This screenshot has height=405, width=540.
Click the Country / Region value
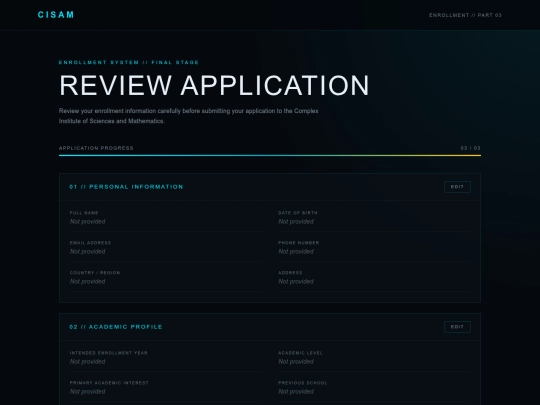pos(87,281)
